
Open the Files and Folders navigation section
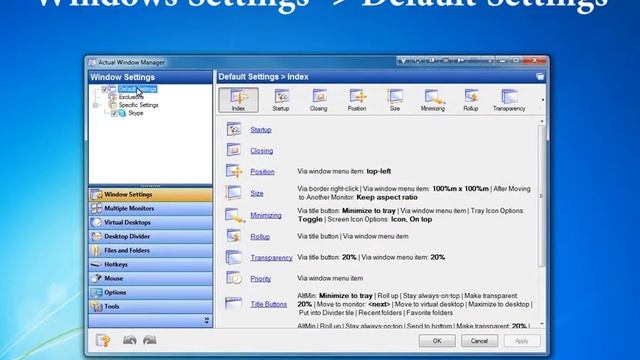click(x=150, y=250)
